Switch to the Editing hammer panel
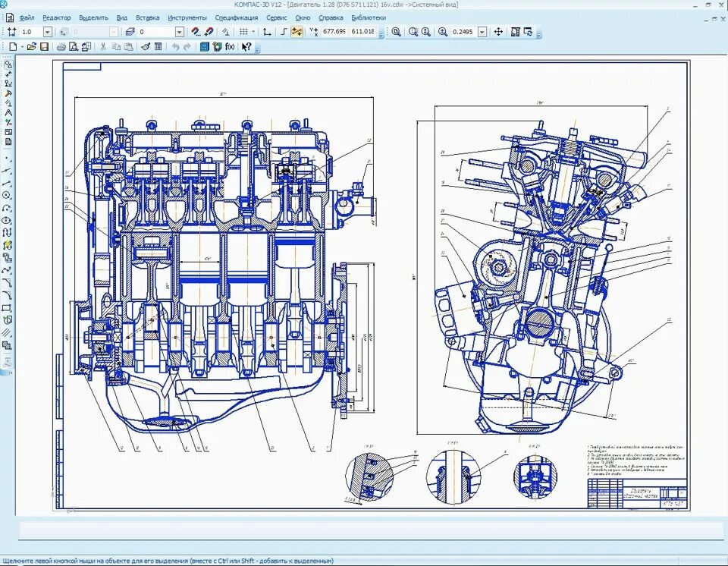728x566 pixels. point(8,93)
